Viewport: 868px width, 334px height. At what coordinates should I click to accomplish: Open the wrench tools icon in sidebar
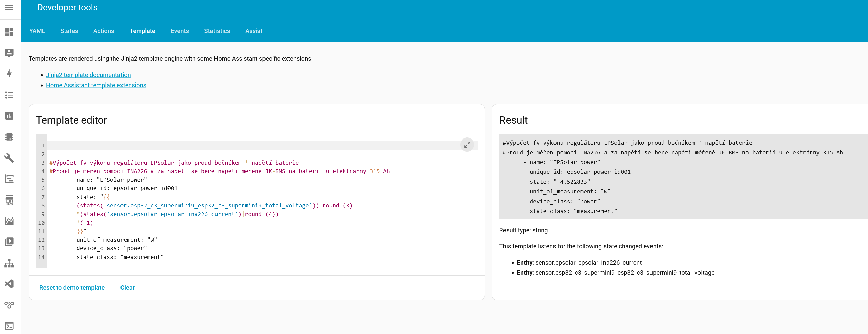click(9, 158)
